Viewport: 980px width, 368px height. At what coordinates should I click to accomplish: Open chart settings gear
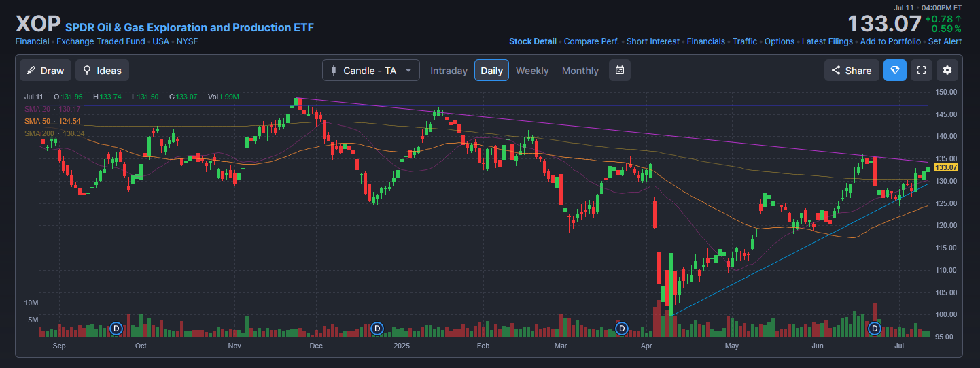click(x=947, y=70)
